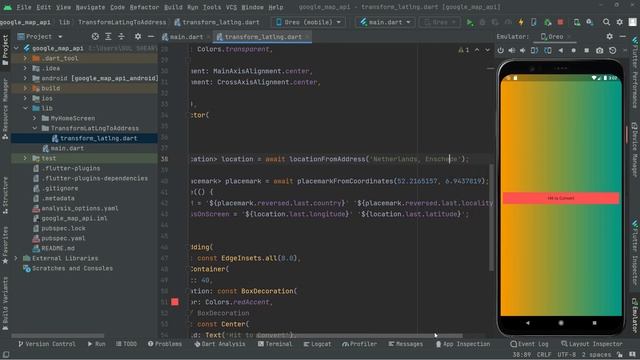
Task: Stop the running app with the red square
Action: (560, 22)
